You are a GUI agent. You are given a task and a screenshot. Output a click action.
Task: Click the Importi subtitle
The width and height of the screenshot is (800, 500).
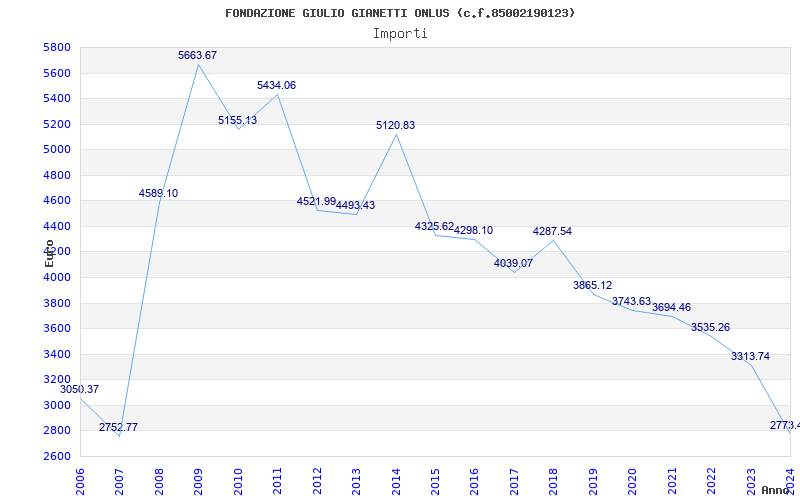[x=400, y=34]
